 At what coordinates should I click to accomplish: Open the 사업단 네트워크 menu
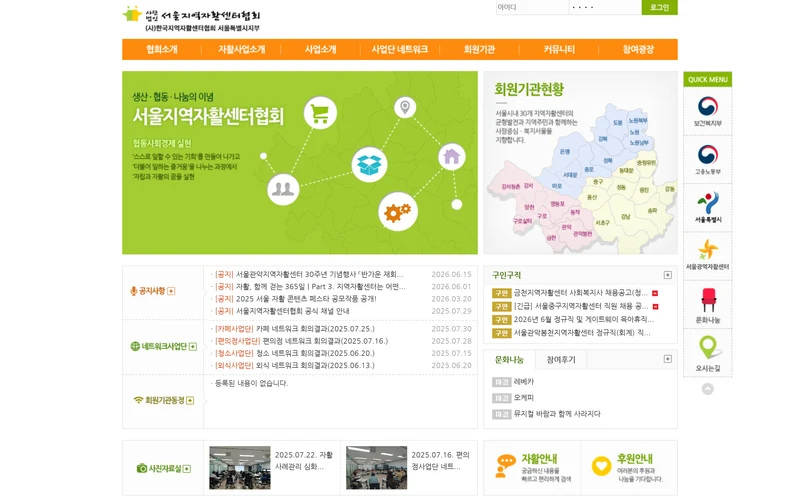pos(399,49)
